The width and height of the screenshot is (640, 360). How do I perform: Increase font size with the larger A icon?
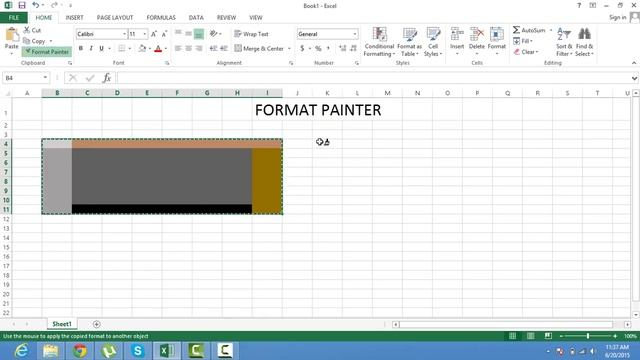click(x=154, y=34)
